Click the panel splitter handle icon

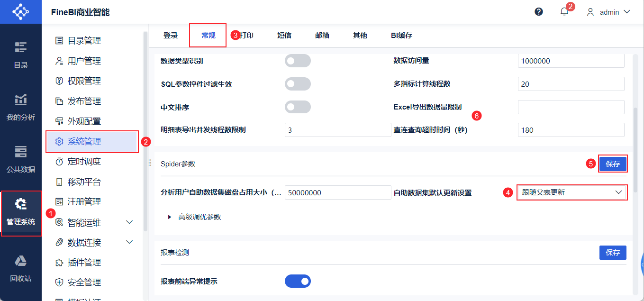(150, 162)
